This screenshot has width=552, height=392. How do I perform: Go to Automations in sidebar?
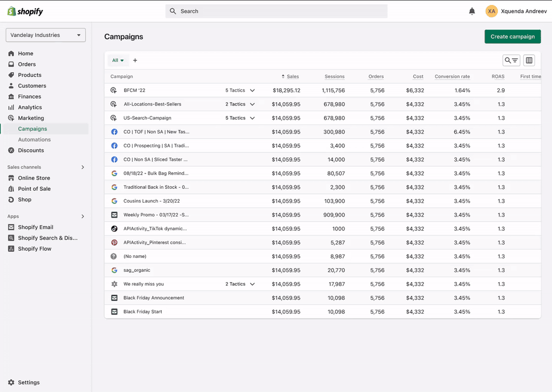click(x=34, y=140)
